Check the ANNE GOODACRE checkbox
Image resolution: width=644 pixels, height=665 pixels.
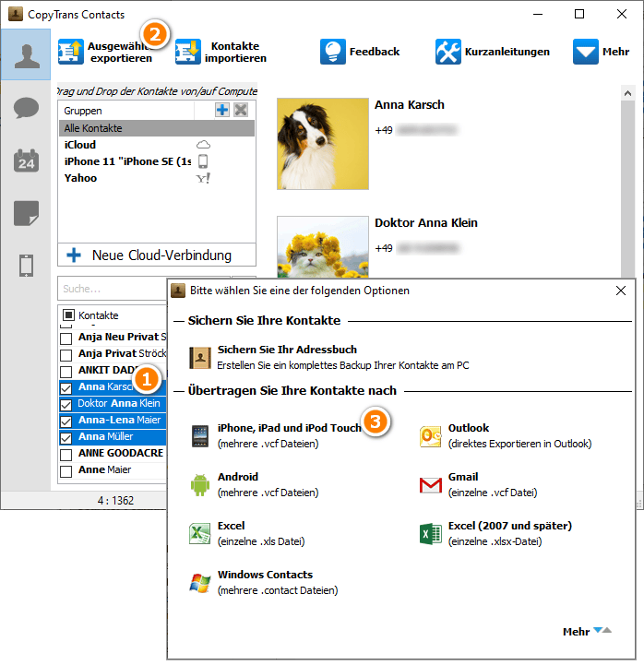pos(66,455)
